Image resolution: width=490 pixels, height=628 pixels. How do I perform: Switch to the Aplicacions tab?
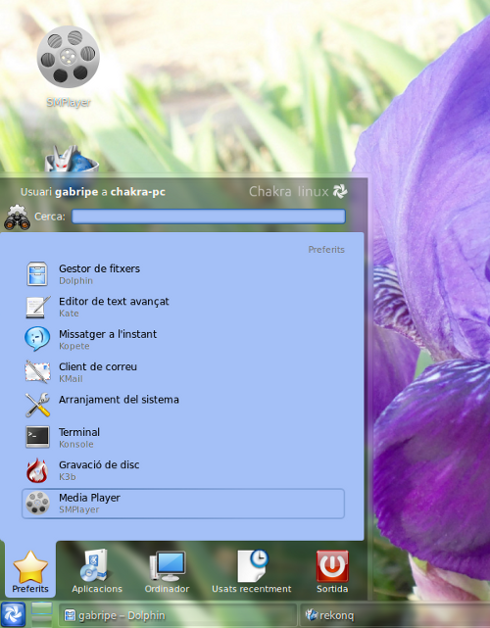(x=97, y=572)
